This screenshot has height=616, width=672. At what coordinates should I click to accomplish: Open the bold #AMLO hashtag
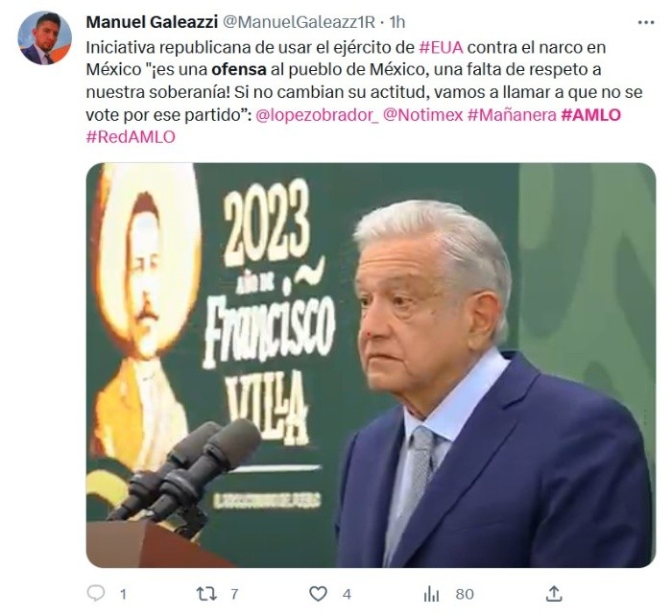pos(590,115)
